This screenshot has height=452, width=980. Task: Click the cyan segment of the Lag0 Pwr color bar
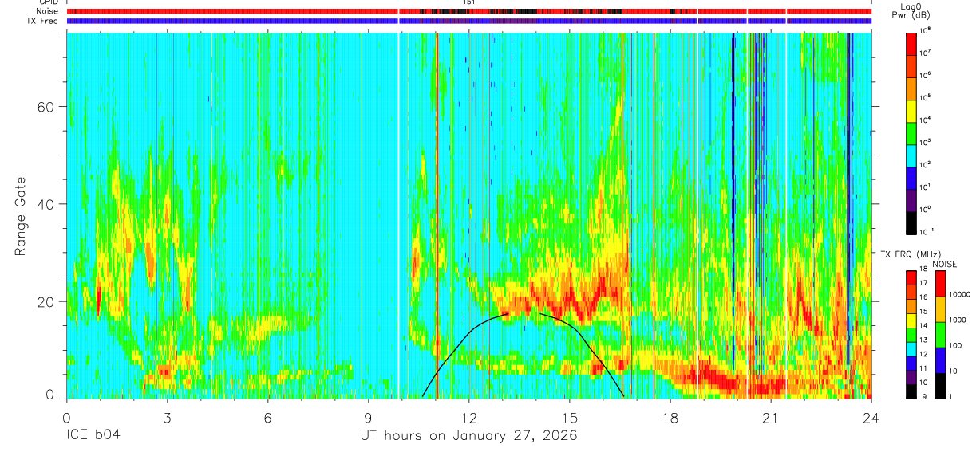pyautogui.click(x=911, y=155)
